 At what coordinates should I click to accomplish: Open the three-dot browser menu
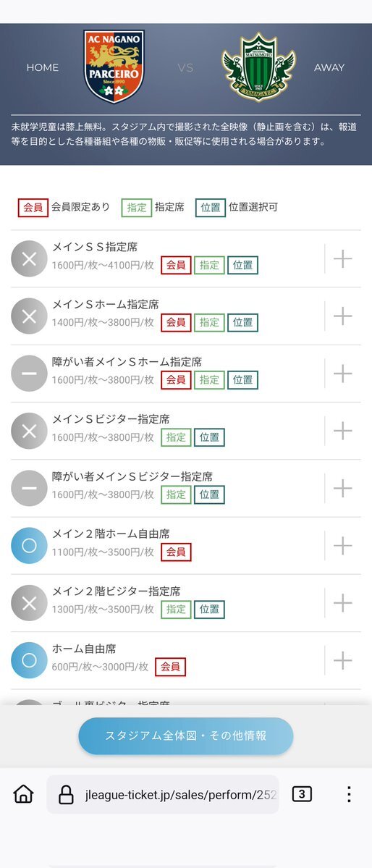pos(349,794)
